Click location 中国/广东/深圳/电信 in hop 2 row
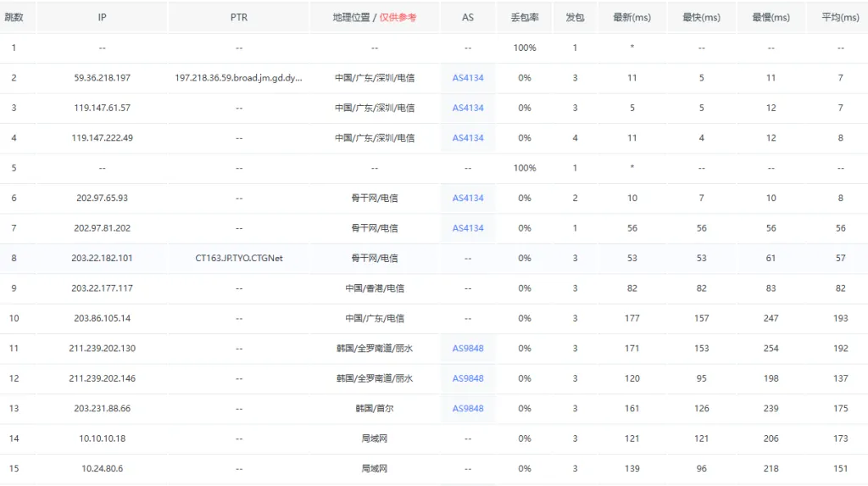Screen dimensions: 868x486 point(374,78)
